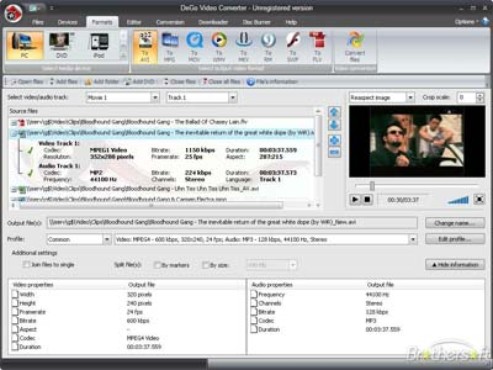Enable split By markers checkbox
Image resolution: width=493 pixels, height=370 pixels.
coord(157,265)
